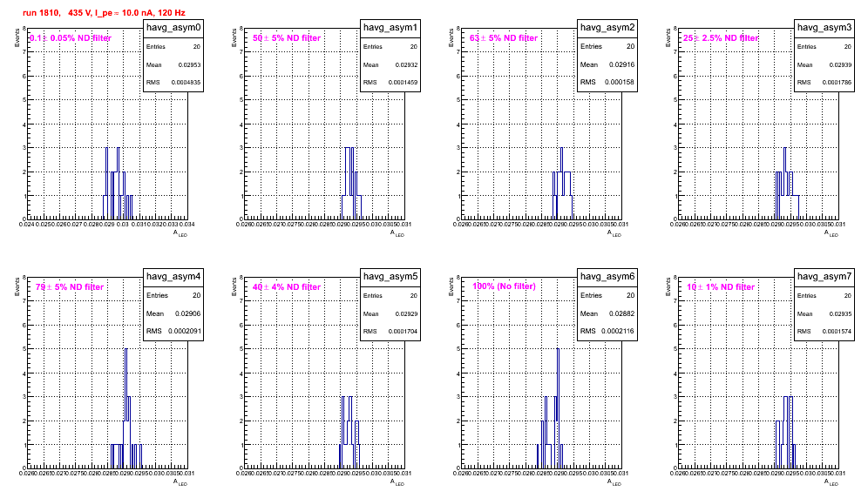
Task: Click the histogram bars in the havg_asym5 plot
Action: (x=349, y=432)
